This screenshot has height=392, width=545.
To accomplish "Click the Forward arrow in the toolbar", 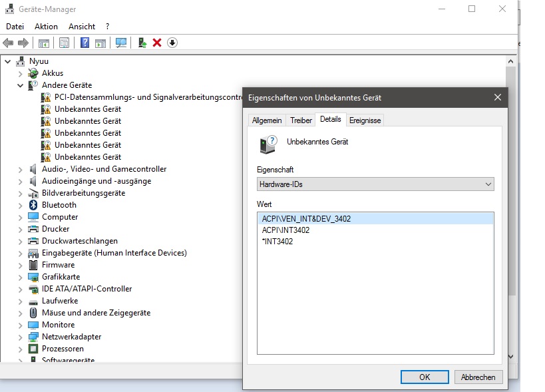I will pyautogui.click(x=23, y=43).
